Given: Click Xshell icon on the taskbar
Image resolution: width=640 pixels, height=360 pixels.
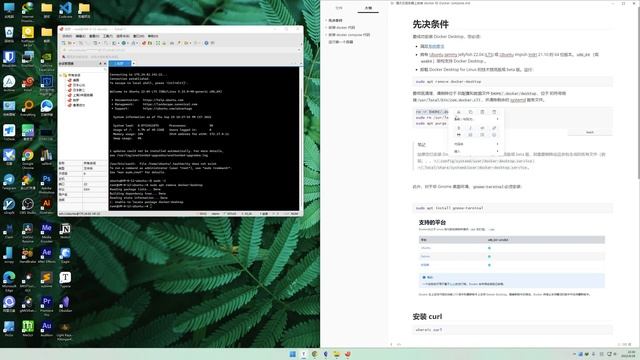Looking at the screenshot, I should tap(347, 354).
